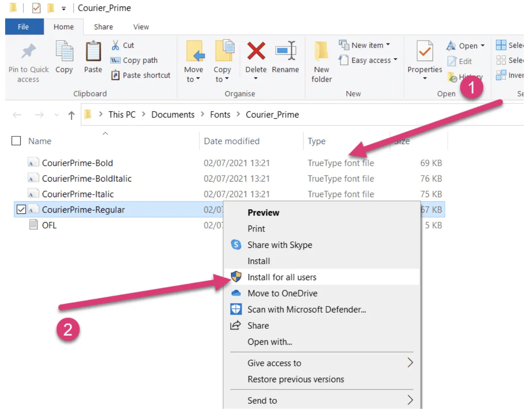The height and width of the screenshot is (420, 528).
Task: Select the Cut icon
Action: (x=116, y=45)
